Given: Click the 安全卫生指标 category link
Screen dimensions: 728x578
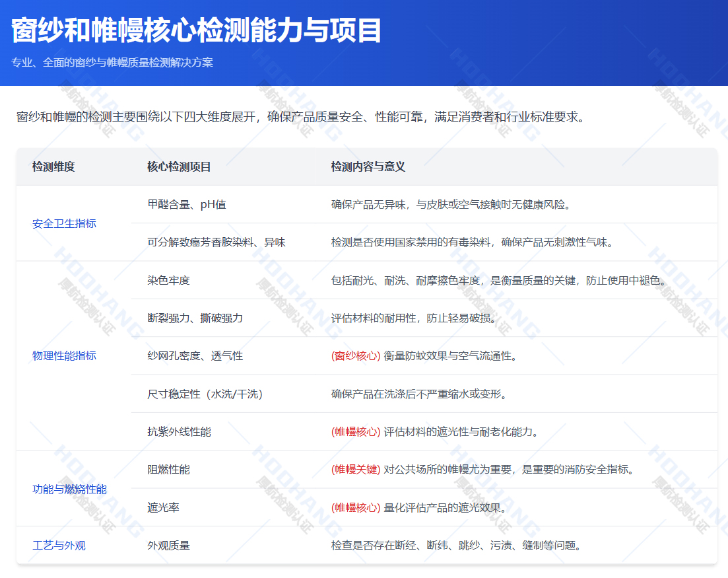Looking at the screenshot, I should click(64, 224).
